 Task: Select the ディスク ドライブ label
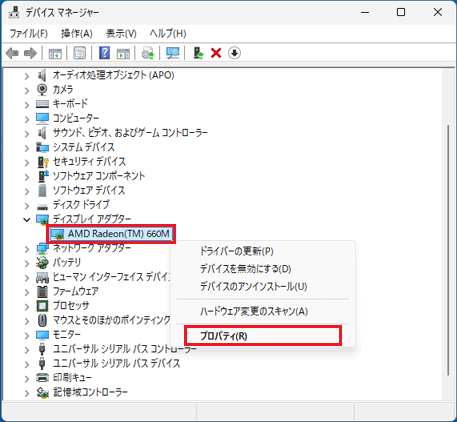pyautogui.click(x=81, y=205)
